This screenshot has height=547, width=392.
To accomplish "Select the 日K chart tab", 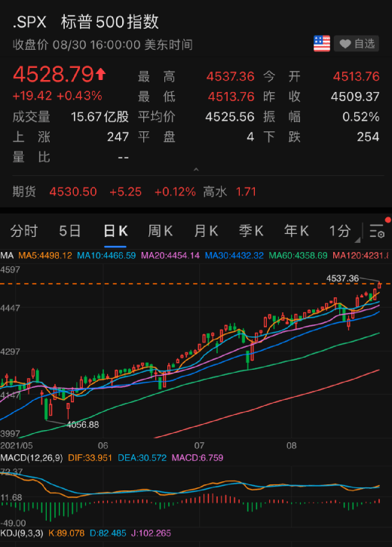I will 115,231.
